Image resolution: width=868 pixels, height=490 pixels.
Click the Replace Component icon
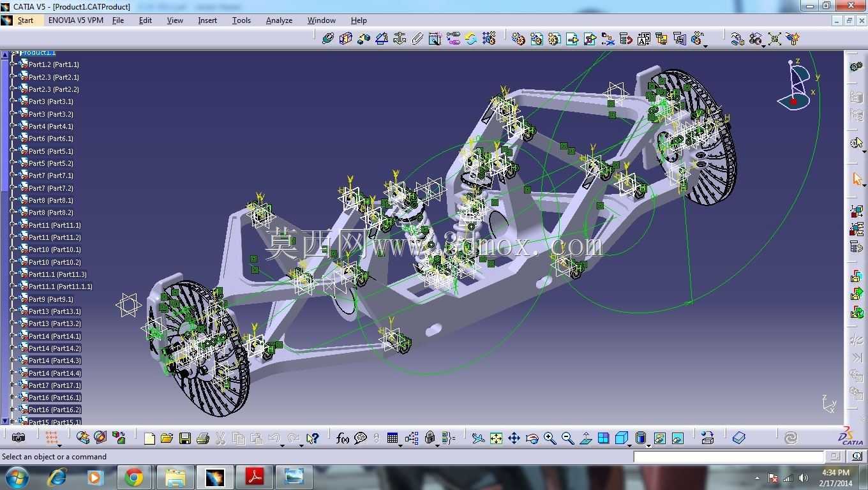(x=608, y=39)
